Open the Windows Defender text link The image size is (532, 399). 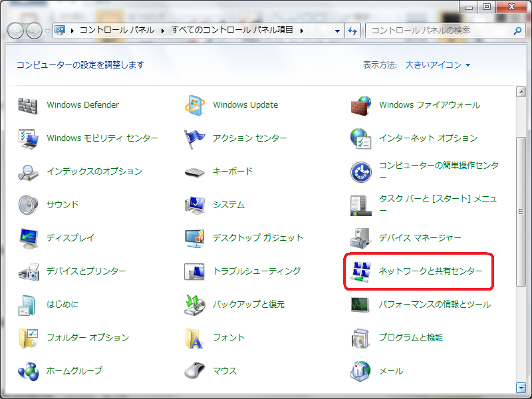[82, 105]
